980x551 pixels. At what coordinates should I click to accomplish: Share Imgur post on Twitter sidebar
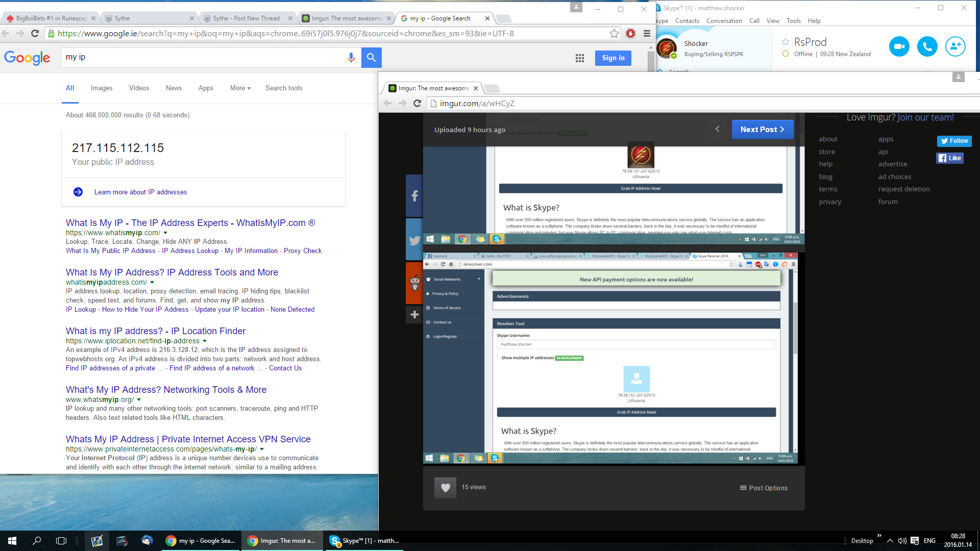click(x=414, y=240)
